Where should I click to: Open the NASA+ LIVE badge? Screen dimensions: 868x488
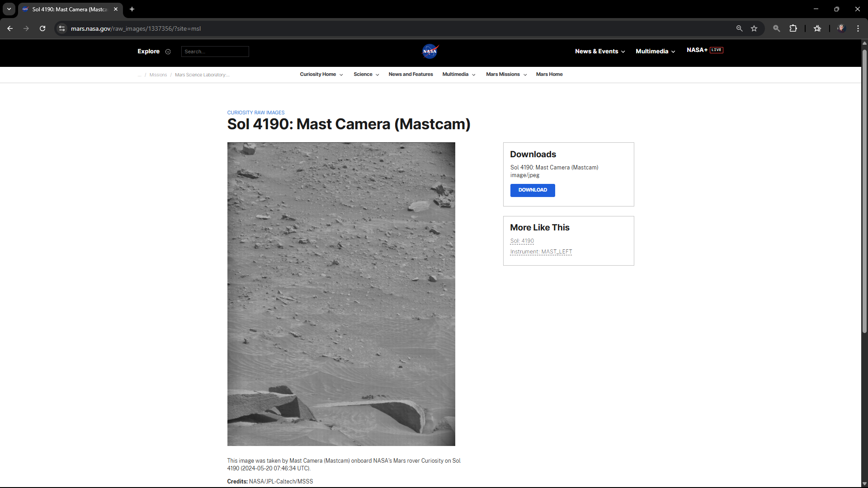click(x=716, y=50)
